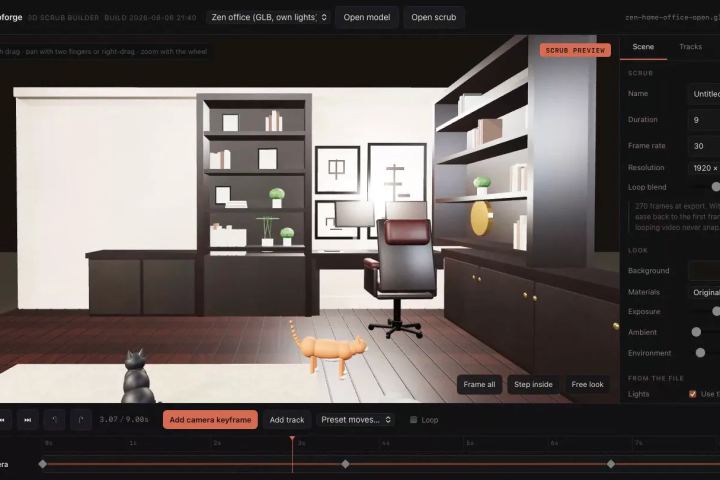Image resolution: width=720 pixels, height=480 pixels.
Task: Open the Materials dropdown set to Original
Action: [x=704, y=292]
